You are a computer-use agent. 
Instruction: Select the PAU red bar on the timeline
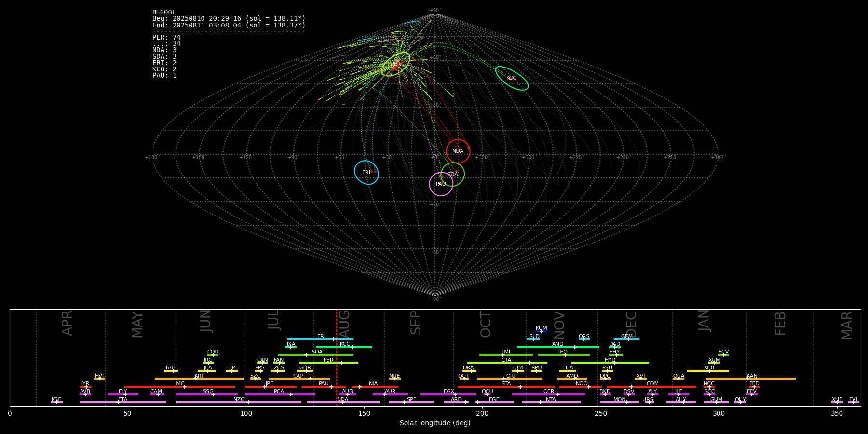[x=324, y=386]
